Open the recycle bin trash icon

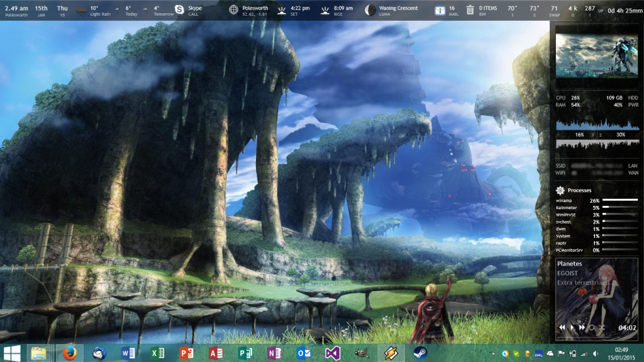470,10
